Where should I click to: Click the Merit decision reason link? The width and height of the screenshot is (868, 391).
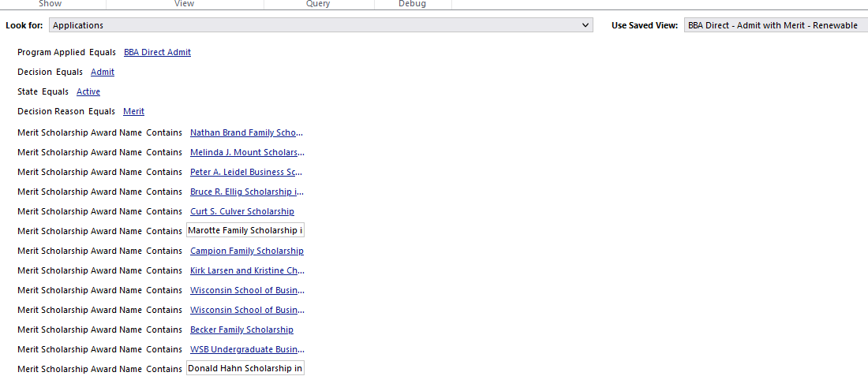(x=133, y=111)
